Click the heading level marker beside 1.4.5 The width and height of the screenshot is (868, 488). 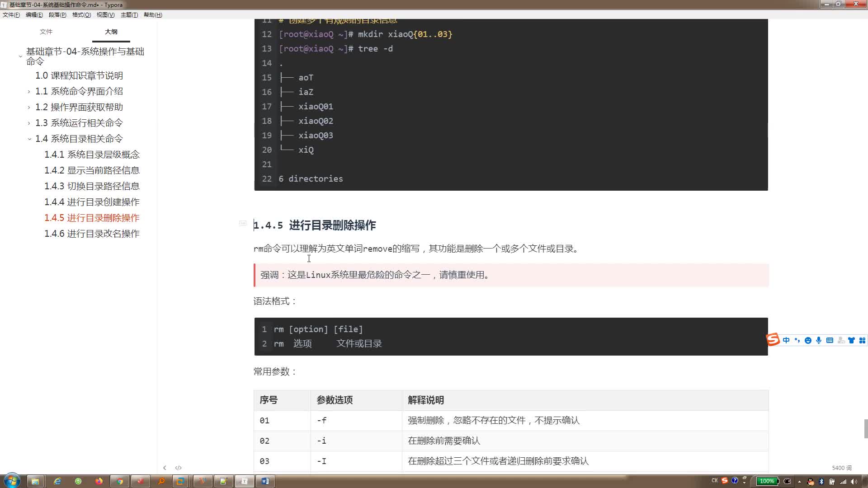(x=243, y=223)
